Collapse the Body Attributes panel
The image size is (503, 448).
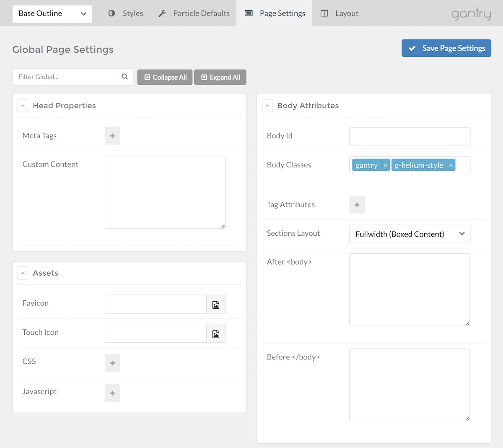pos(267,106)
